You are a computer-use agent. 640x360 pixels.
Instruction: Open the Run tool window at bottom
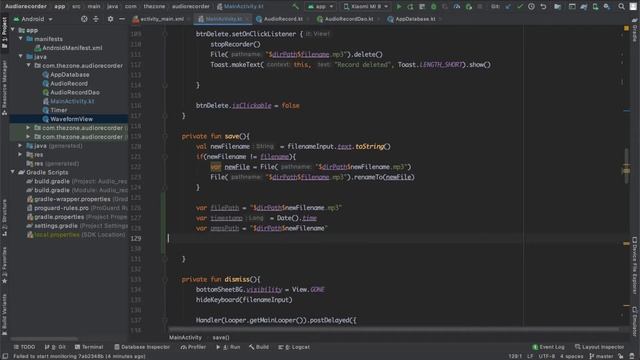click(228, 347)
